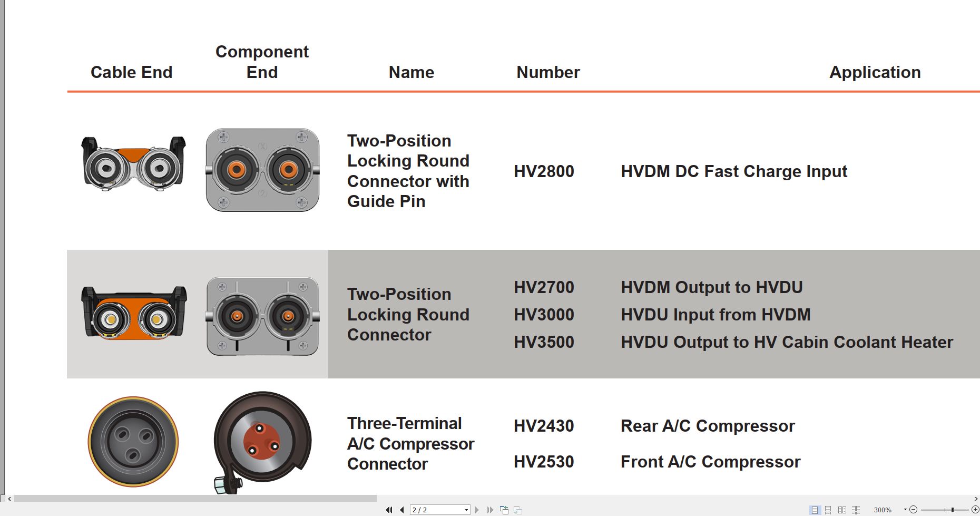Image resolution: width=980 pixels, height=516 pixels.
Task: Open the page number dropdown
Action: point(466,510)
